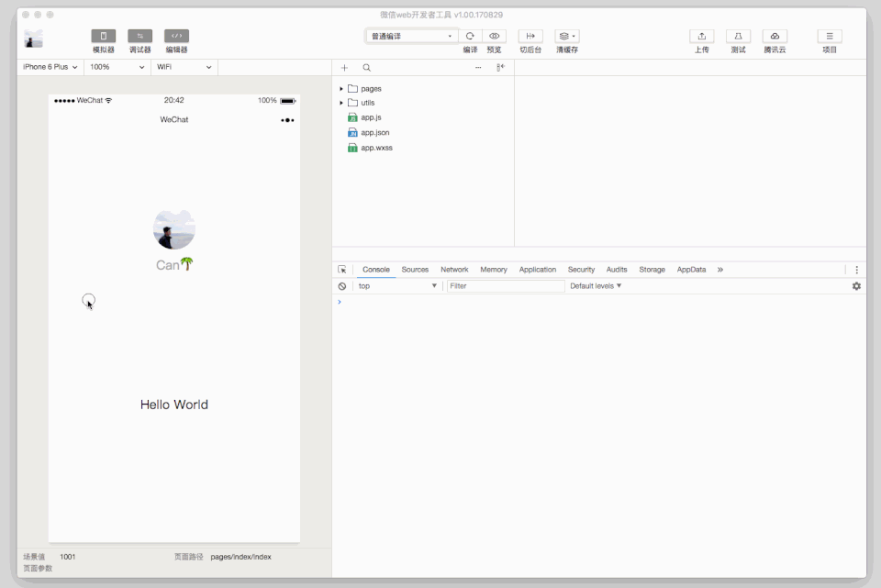Click the add new file plus icon
Viewport: 881px width, 588px height.
tap(344, 67)
